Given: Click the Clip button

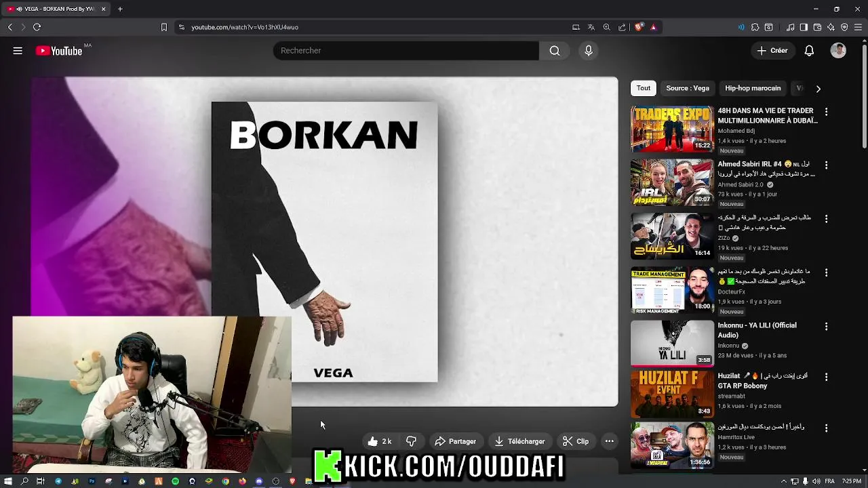Looking at the screenshot, I should click(x=576, y=441).
